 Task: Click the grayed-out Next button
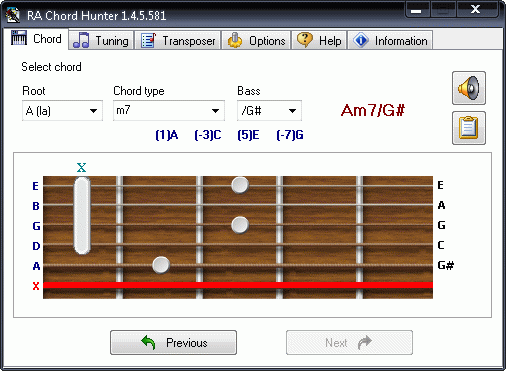(x=349, y=343)
